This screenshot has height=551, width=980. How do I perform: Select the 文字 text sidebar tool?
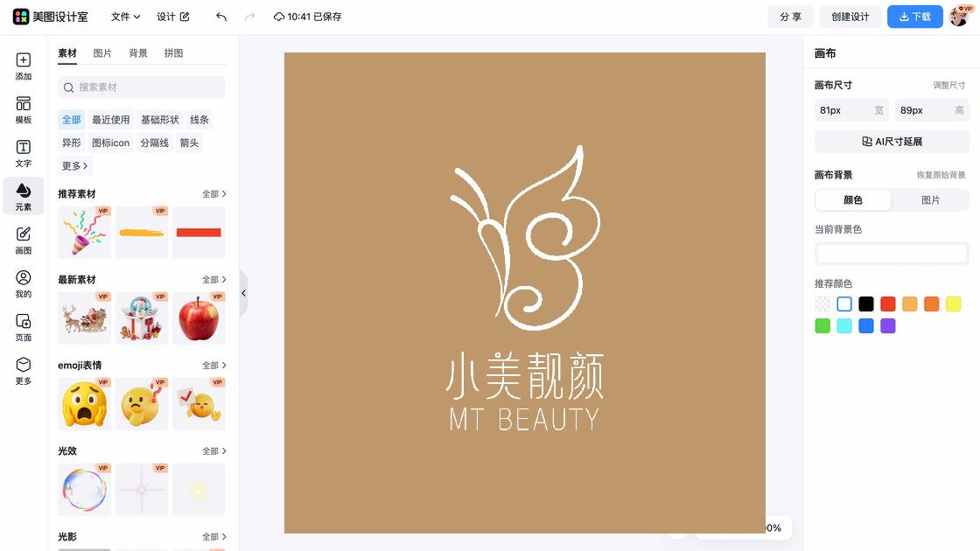tap(23, 153)
